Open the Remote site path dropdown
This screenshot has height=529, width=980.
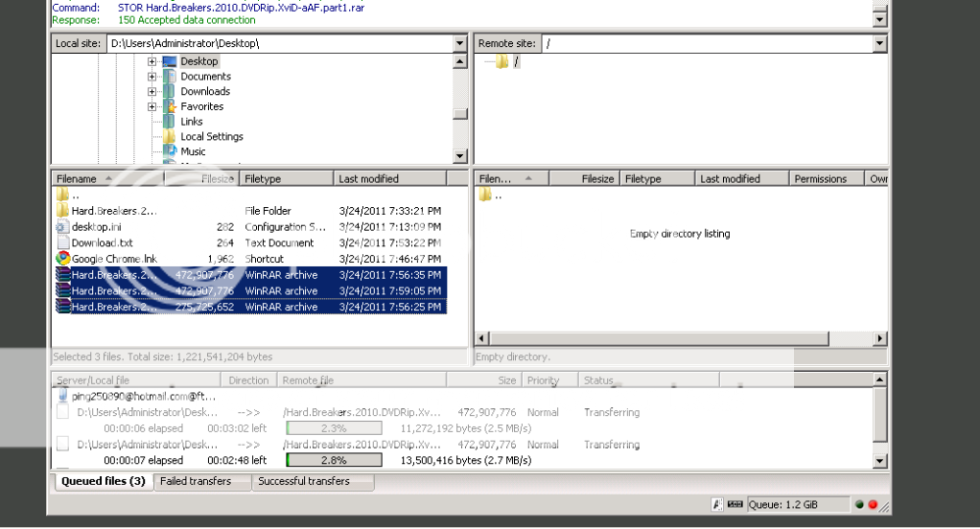click(x=880, y=43)
